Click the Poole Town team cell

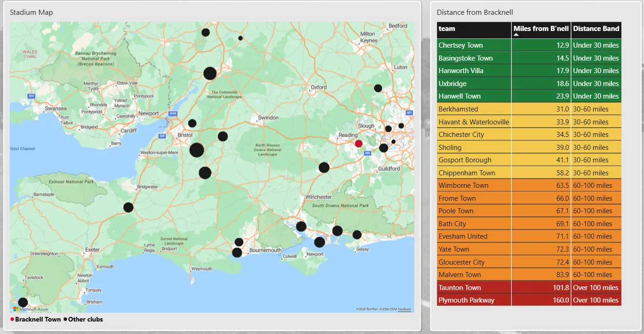coord(474,211)
